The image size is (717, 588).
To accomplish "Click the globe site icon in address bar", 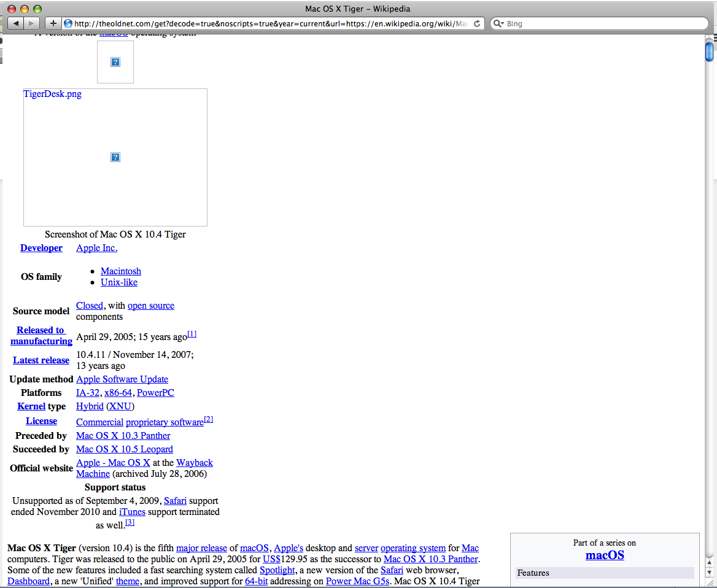I will tap(68, 23).
